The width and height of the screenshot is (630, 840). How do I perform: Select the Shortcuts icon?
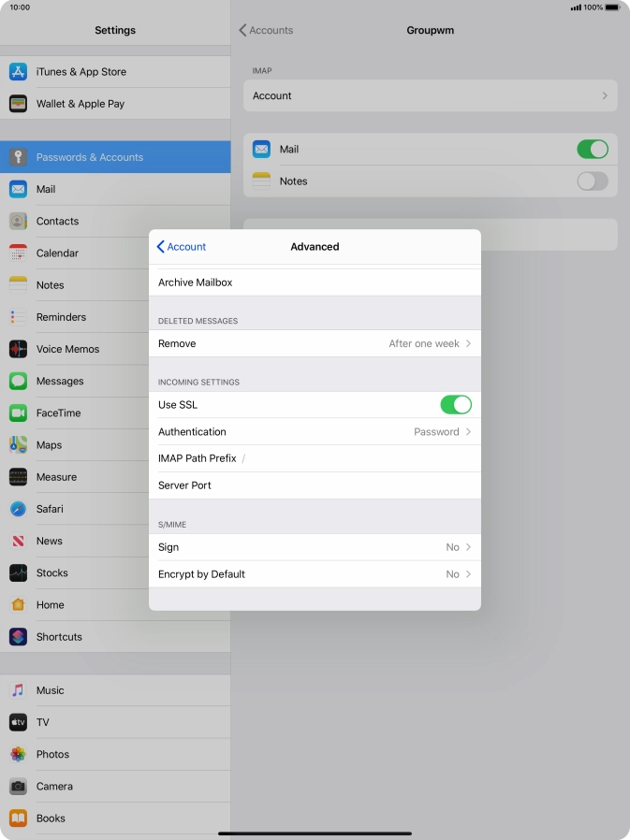pos(18,636)
